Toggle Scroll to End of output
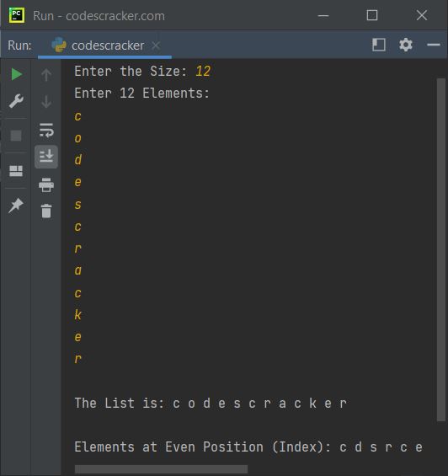Image resolution: width=448 pixels, height=476 pixels. point(46,157)
